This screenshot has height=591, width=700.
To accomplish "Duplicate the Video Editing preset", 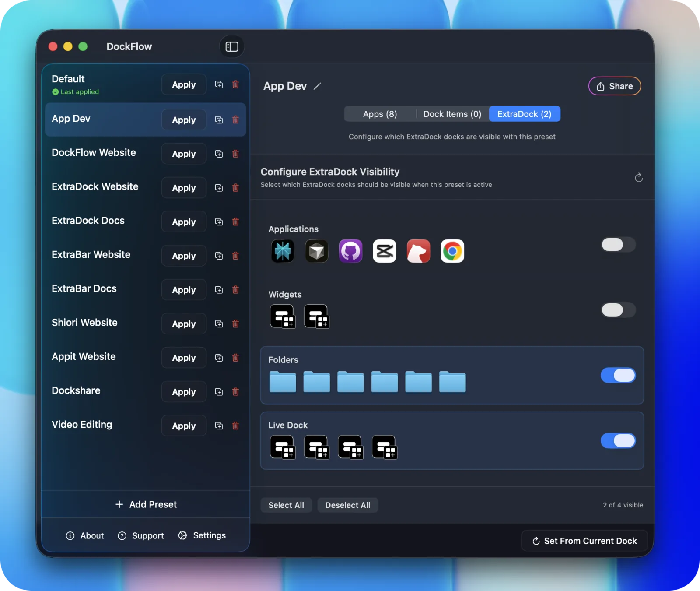I will coord(219,426).
